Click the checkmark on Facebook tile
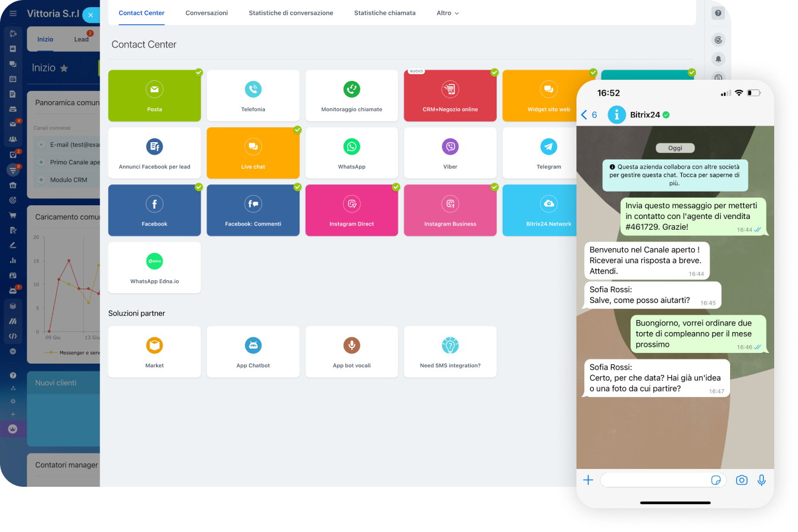 click(x=199, y=187)
